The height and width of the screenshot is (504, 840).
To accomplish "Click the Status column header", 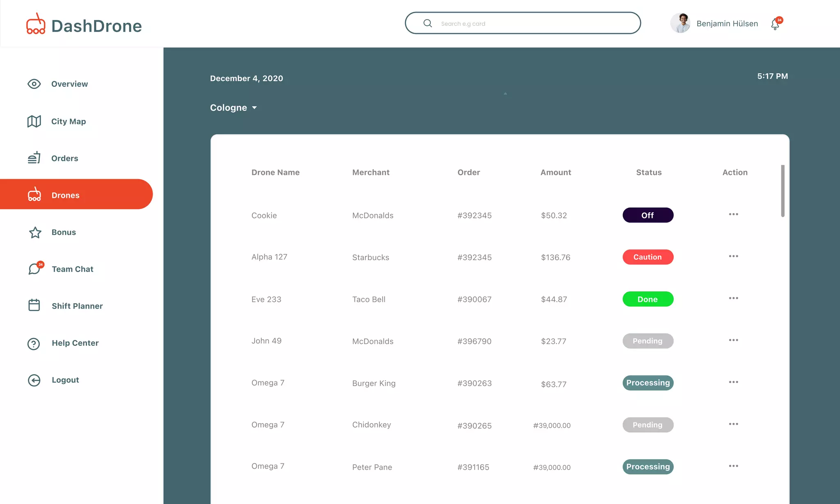I will tap(649, 173).
